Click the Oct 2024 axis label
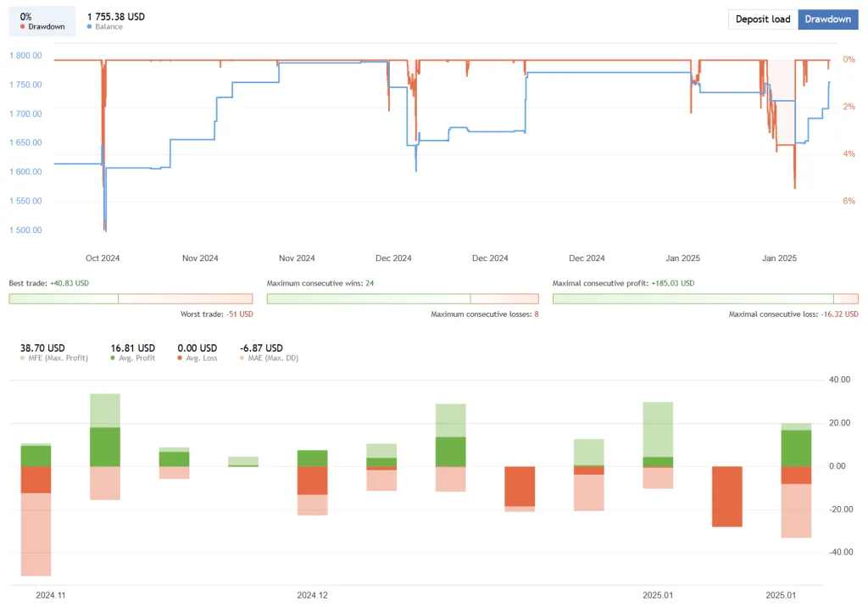Screen dimensions: 868x606 (103, 259)
